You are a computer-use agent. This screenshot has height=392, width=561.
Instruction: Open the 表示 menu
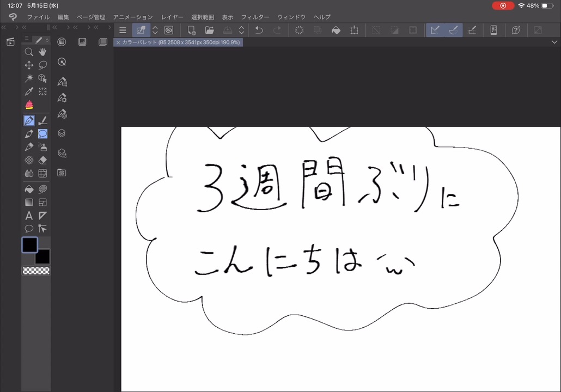228,17
